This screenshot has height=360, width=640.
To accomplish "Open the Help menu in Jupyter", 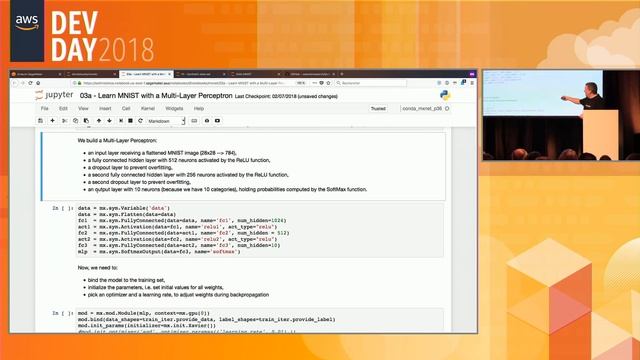I will 199,109.
